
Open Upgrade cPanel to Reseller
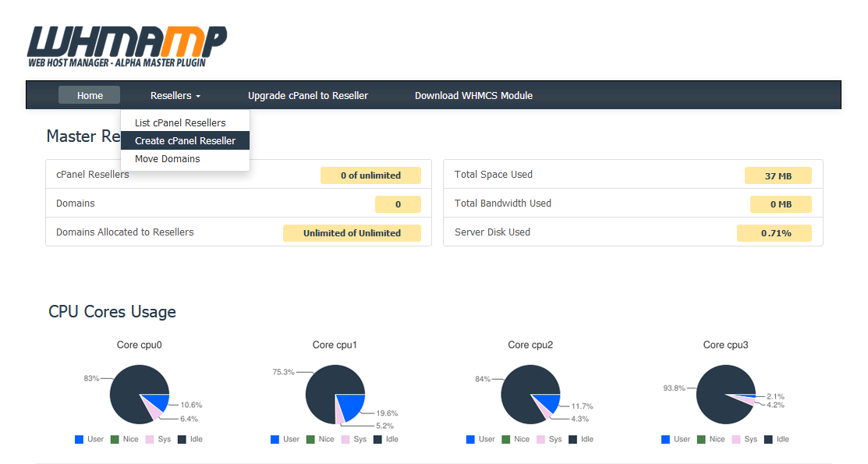pos(308,95)
